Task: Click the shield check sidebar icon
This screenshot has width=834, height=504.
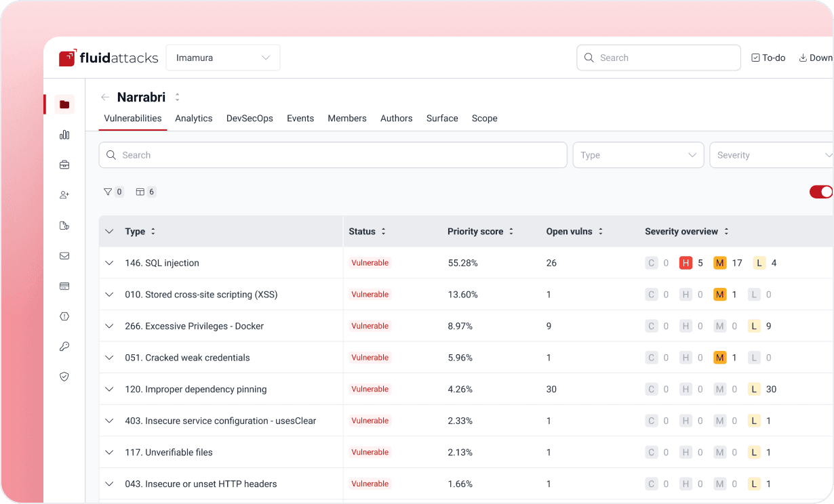Action: pos(64,377)
